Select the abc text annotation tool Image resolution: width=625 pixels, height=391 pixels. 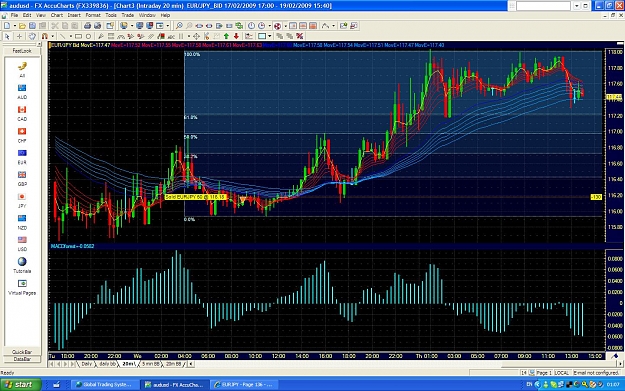[x=171, y=36]
